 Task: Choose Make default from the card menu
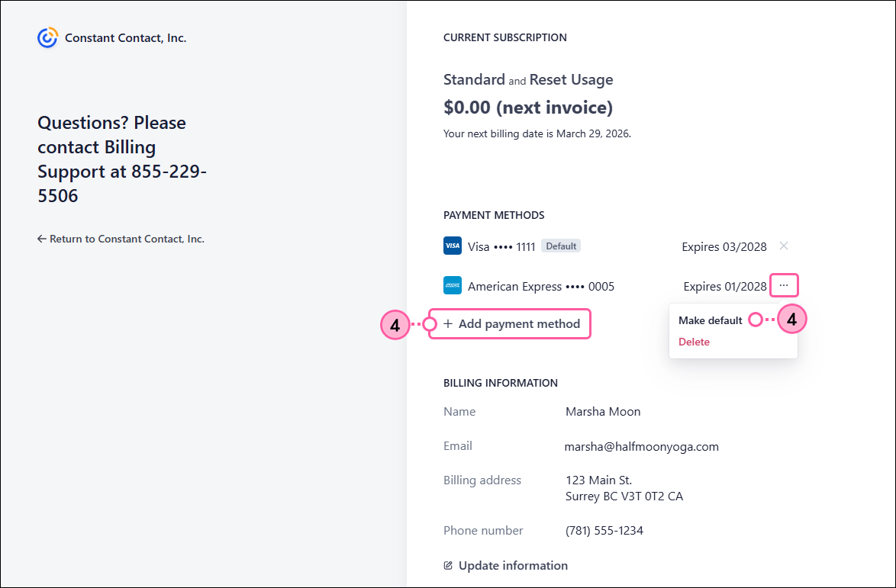710,320
